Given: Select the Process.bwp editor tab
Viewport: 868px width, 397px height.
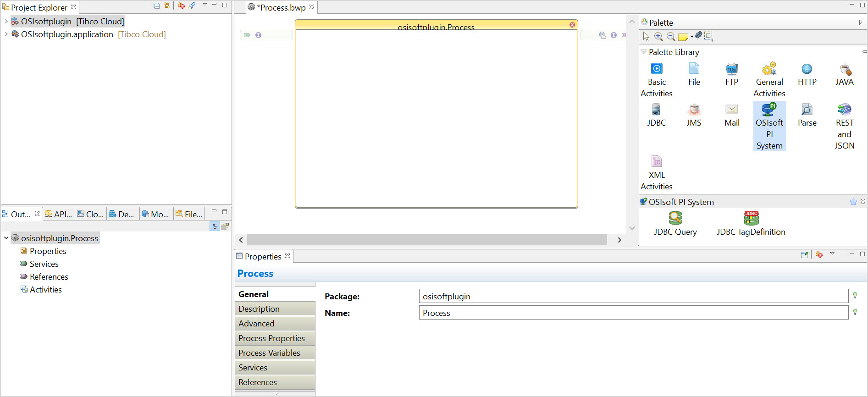Looking at the screenshot, I should 281,7.
